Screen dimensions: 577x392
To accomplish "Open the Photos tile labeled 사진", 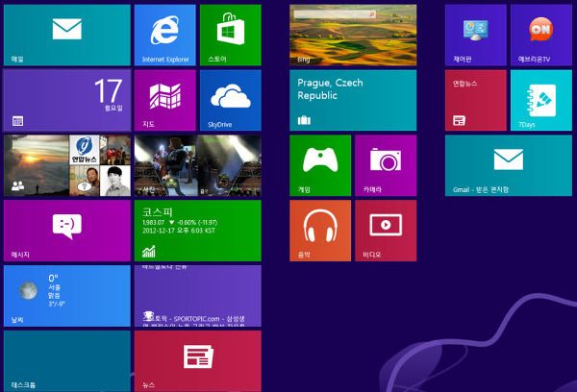I will pos(198,165).
